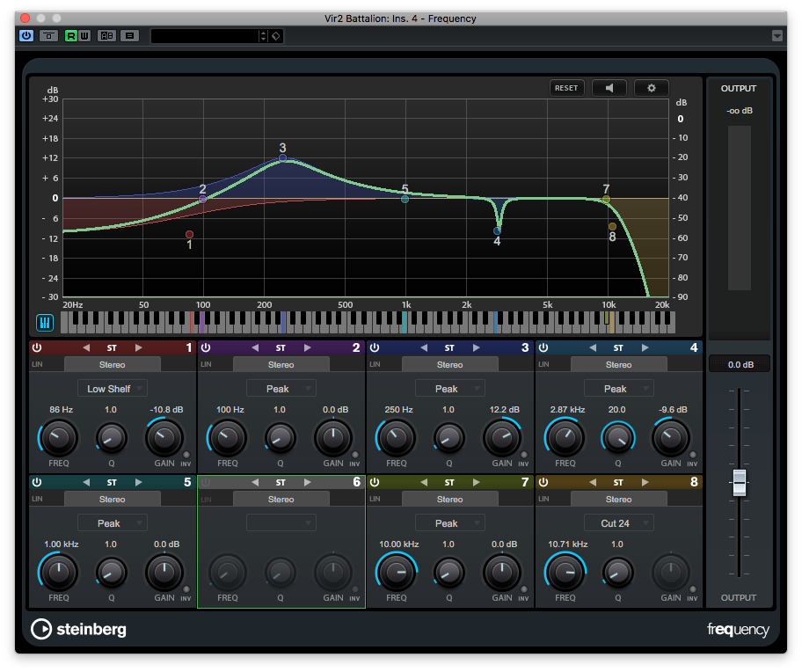The height and width of the screenshot is (672, 802).
Task: Open the preset management diamond icon
Action: [276, 36]
